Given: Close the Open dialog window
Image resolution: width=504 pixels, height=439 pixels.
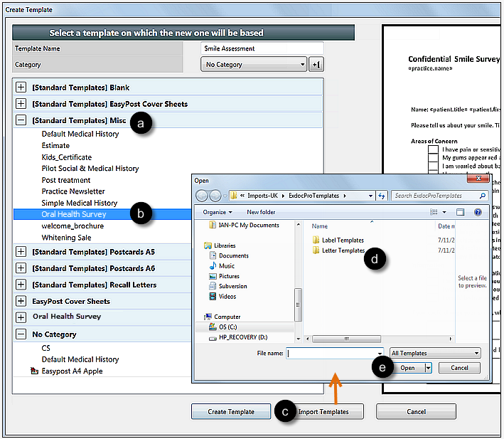Looking at the screenshot, I should (478, 178).
